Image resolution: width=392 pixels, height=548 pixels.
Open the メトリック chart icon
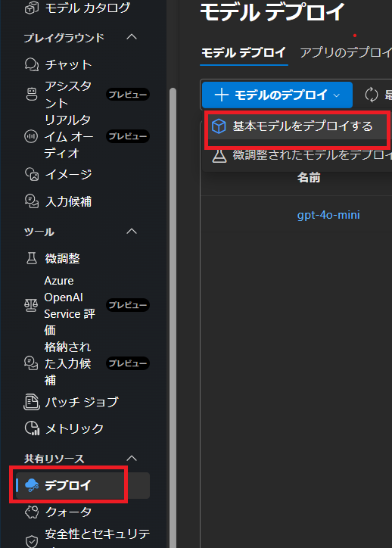tap(32, 428)
